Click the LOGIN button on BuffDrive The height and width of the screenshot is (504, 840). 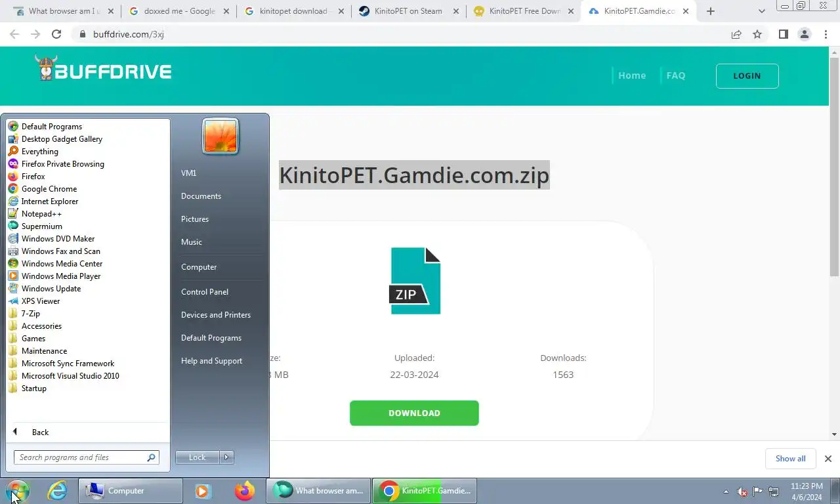pyautogui.click(x=747, y=75)
